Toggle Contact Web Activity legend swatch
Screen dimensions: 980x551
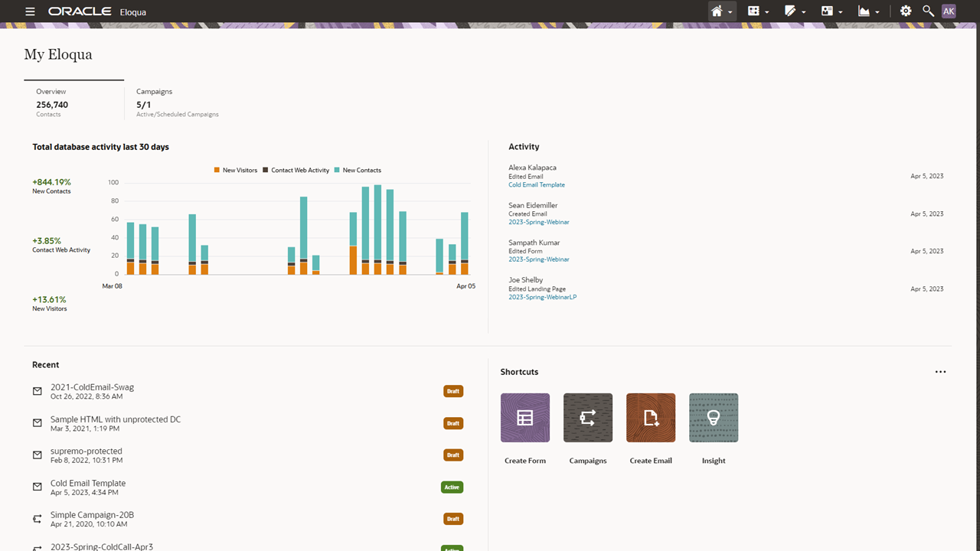[x=266, y=170]
